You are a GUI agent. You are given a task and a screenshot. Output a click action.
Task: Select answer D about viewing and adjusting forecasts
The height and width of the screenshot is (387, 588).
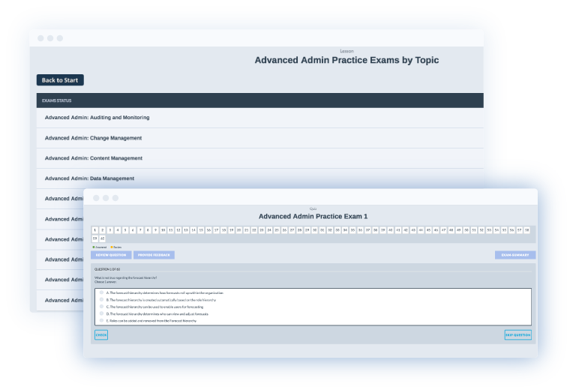[x=102, y=313]
